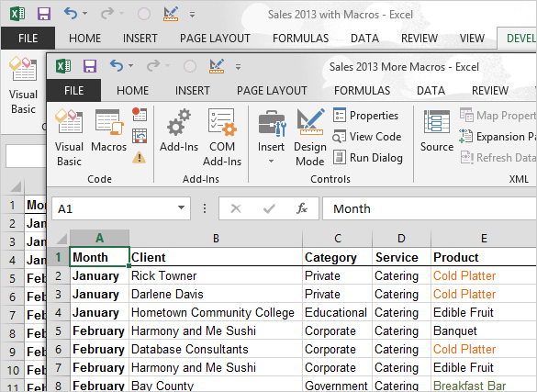Select the Darlene Davis cell
The image size is (537, 392).
tap(216, 294)
